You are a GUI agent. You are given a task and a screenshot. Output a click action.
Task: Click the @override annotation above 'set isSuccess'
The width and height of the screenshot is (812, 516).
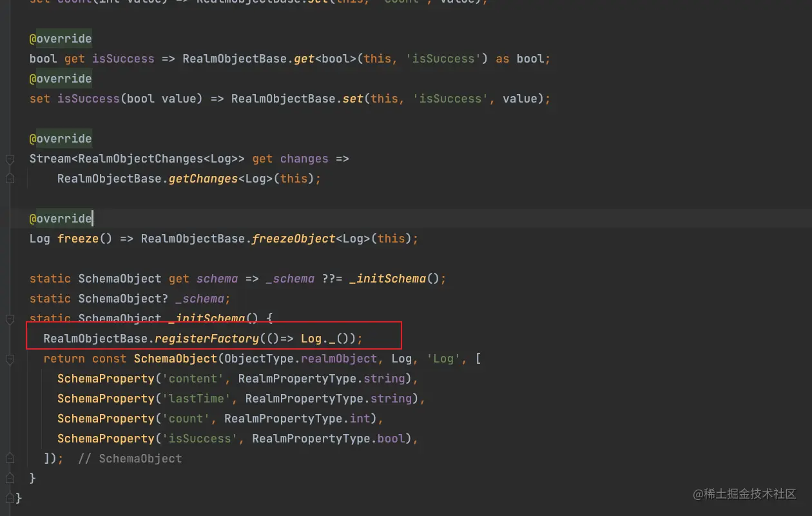(x=61, y=79)
